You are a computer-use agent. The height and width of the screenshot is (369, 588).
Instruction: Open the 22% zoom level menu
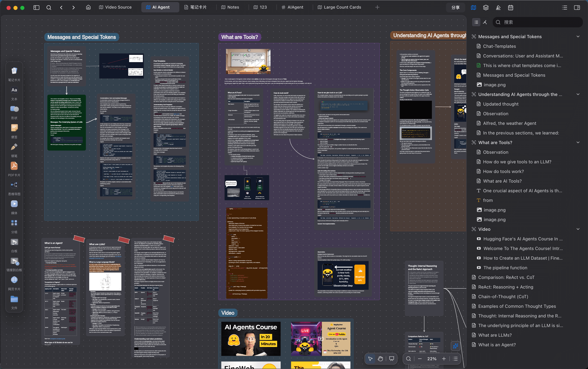pos(432,359)
